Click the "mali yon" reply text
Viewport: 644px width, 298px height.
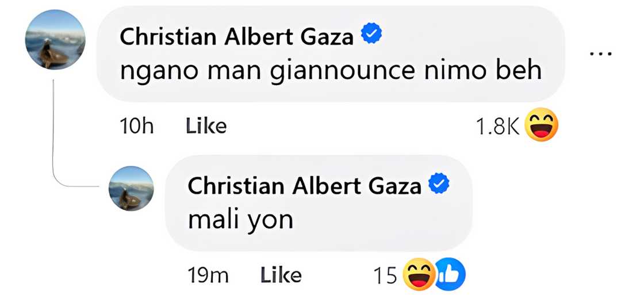coord(241,219)
